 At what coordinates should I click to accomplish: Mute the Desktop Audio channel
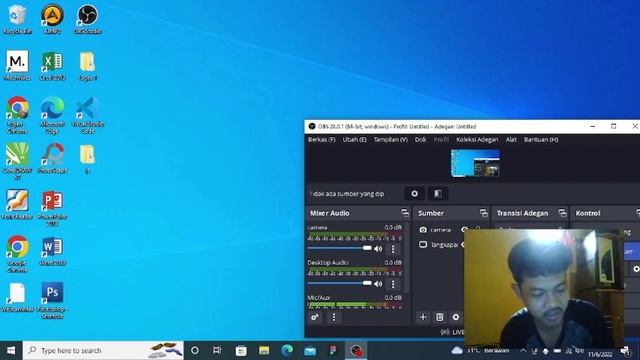click(378, 284)
